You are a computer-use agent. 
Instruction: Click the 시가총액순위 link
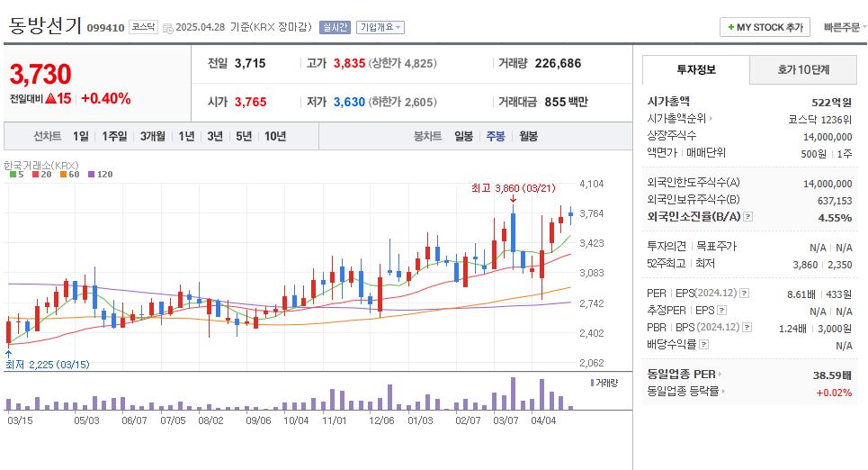[x=676, y=119]
